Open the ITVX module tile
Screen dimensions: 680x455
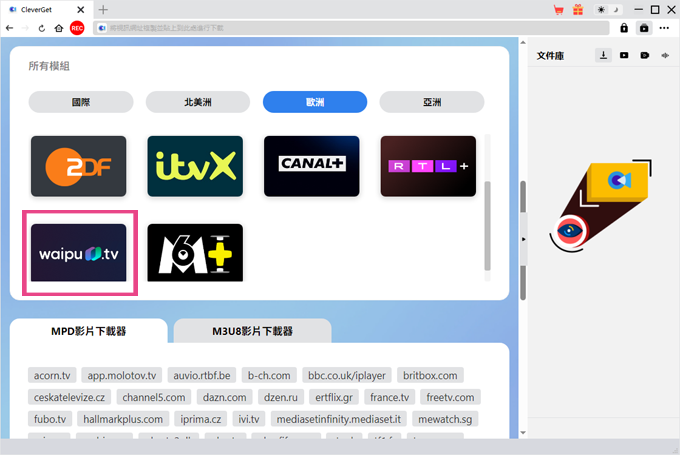[x=195, y=166]
